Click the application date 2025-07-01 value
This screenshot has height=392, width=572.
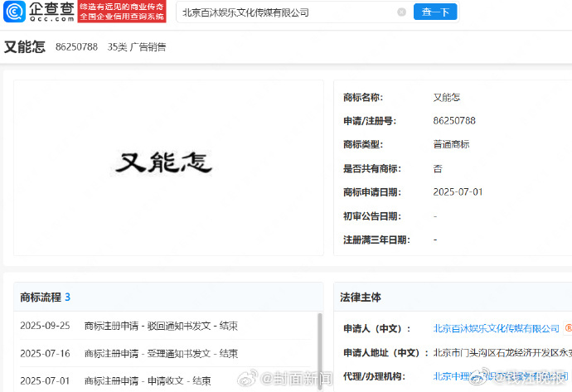pos(458,192)
